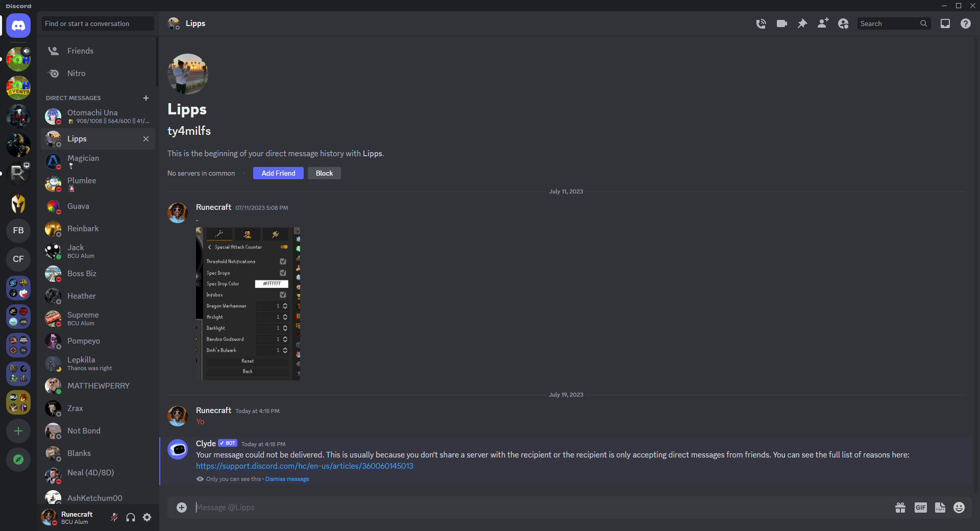This screenshot has width=980, height=531.
Task: Click Dismiss message link
Action: pyautogui.click(x=287, y=479)
